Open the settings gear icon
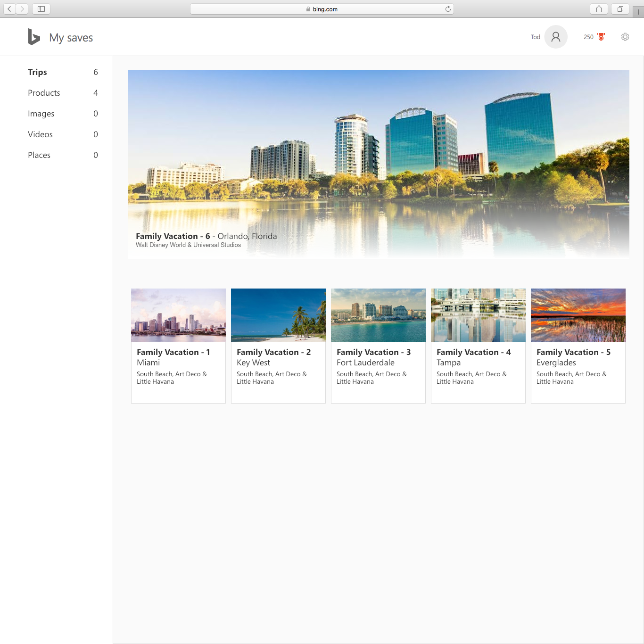Screen dimensions: 644x644 pos(625,37)
